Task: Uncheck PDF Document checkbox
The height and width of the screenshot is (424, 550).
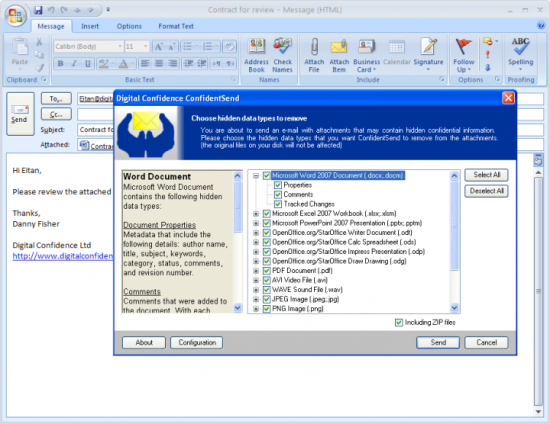Action: click(x=267, y=270)
